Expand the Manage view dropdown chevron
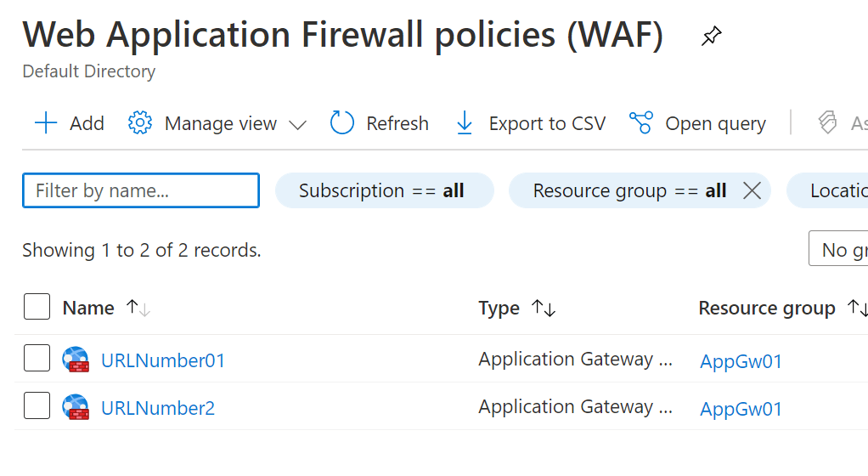This screenshot has width=868, height=476. [298, 125]
